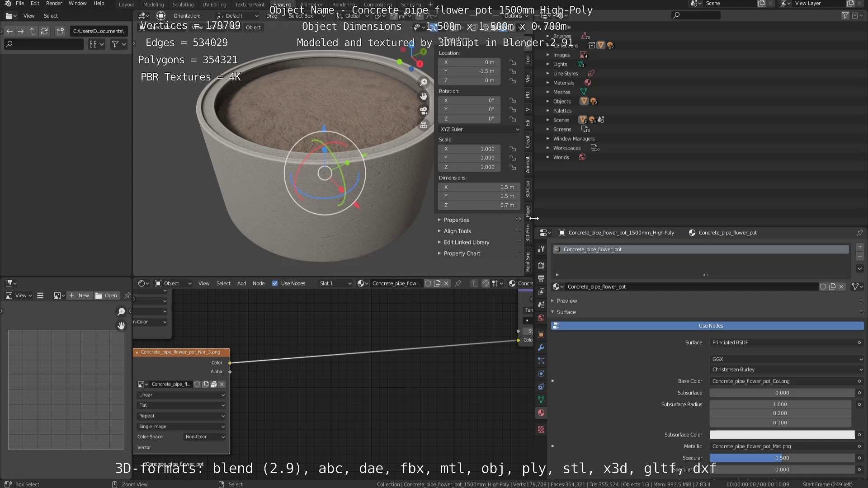Add a new material slot with plus
Viewport: 868px width, 488px height.
click(x=860, y=247)
